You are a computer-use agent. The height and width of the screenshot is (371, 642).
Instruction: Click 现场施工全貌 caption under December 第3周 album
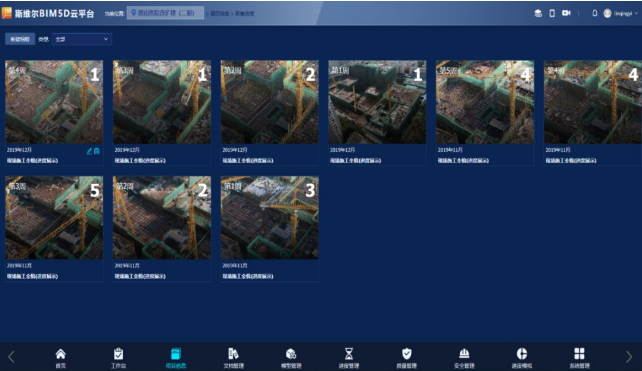click(140, 161)
